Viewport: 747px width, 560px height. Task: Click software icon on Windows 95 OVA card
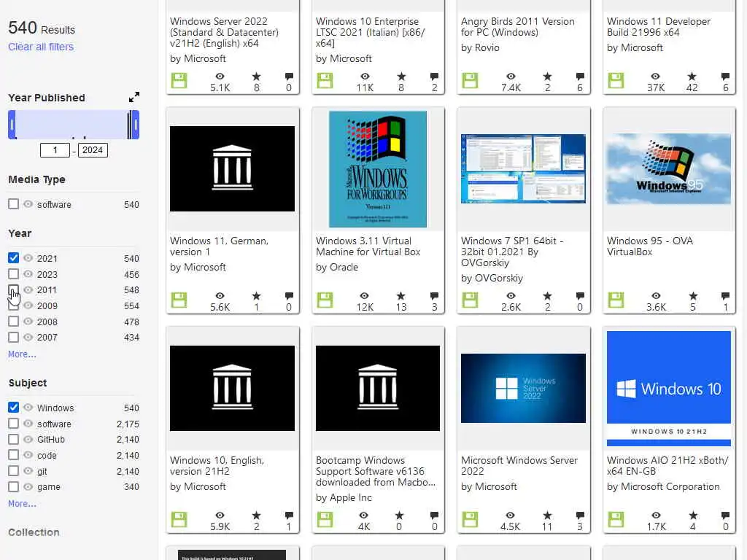coord(616,300)
